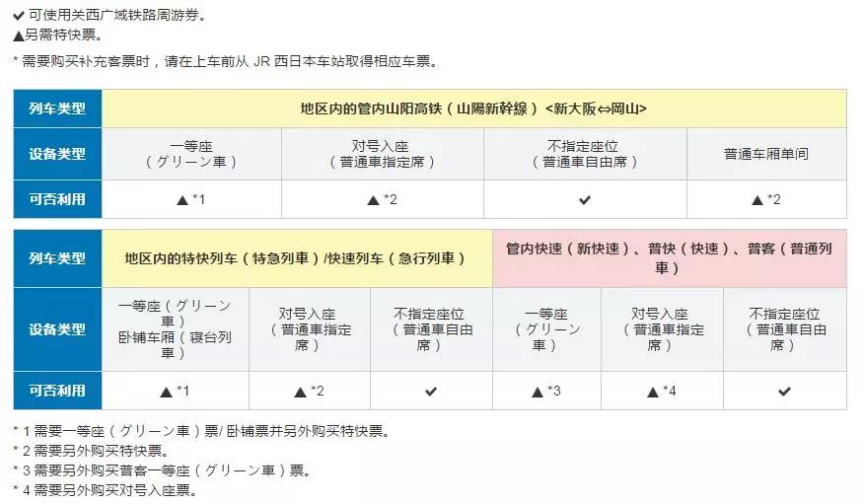Viewport: 864px width, 504px height.
Task: Click the ▲*2 triangle under Shinkansen 普通車指定席
Action: tap(373, 200)
